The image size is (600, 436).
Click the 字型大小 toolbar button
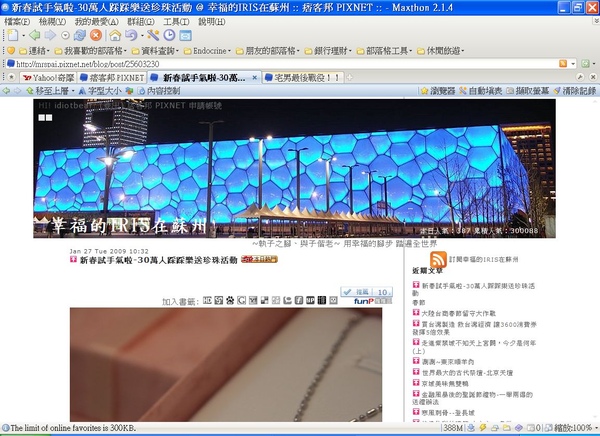[100, 91]
